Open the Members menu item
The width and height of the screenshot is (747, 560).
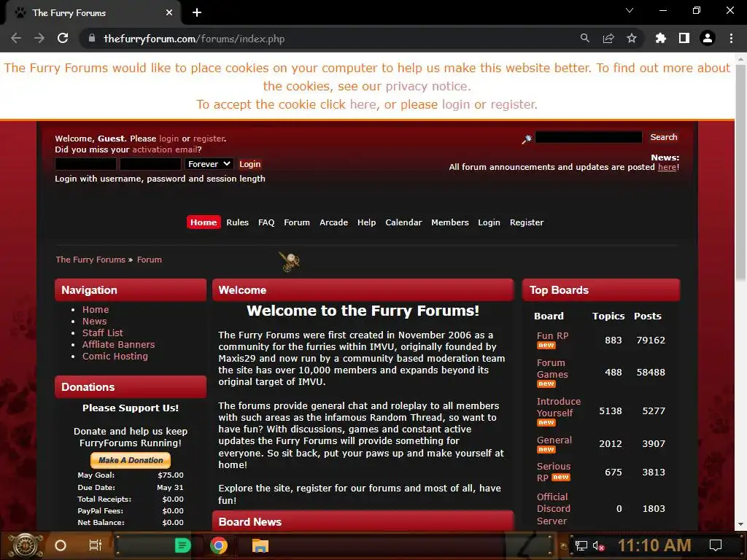[449, 222]
